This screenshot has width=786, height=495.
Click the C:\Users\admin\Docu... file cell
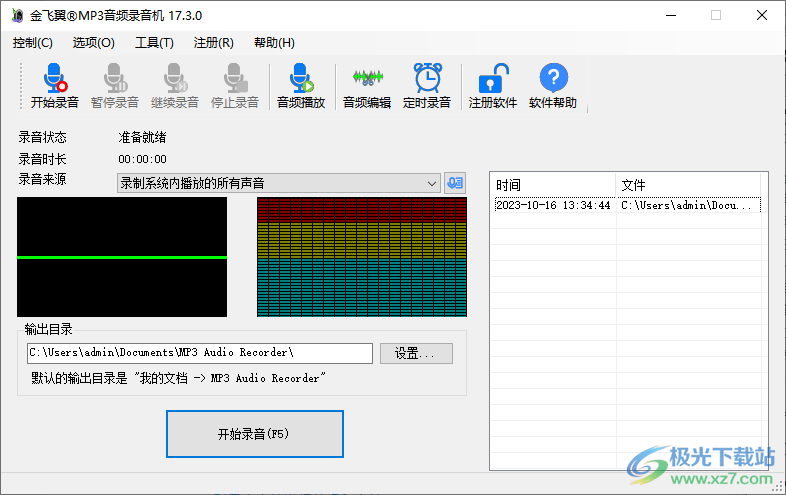point(687,205)
